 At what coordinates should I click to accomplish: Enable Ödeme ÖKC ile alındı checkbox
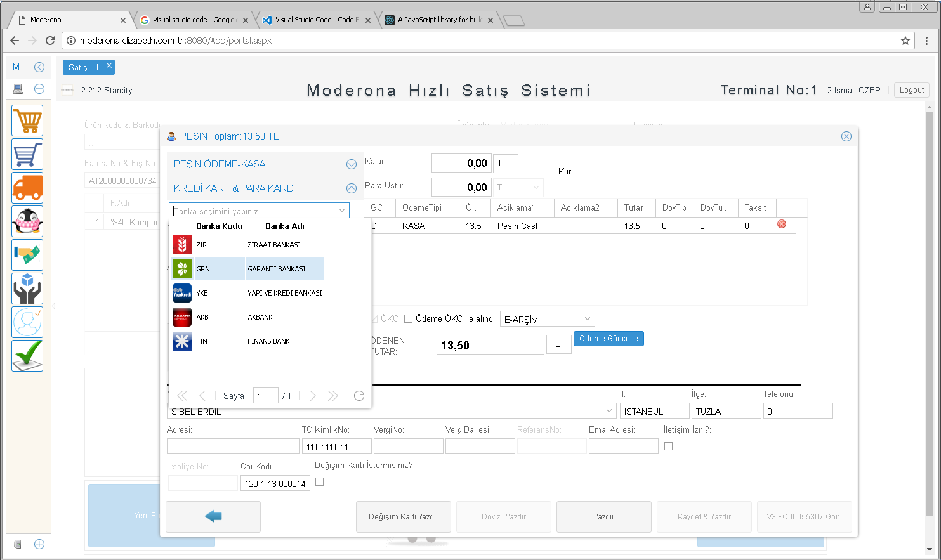click(x=409, y=319)
